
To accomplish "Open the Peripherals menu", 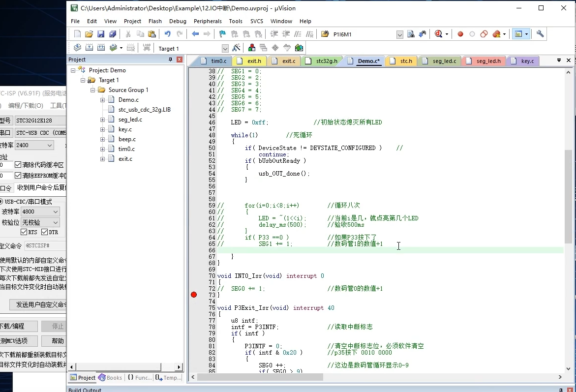I will click(x=208, y=21).
